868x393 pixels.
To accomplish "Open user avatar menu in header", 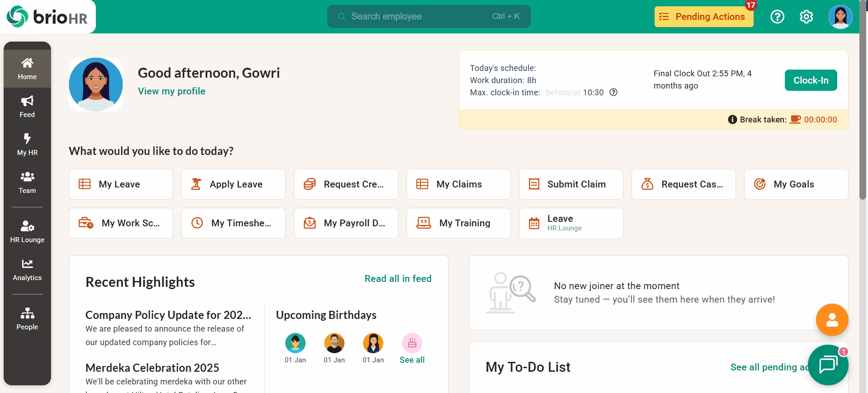I will 840,17.
